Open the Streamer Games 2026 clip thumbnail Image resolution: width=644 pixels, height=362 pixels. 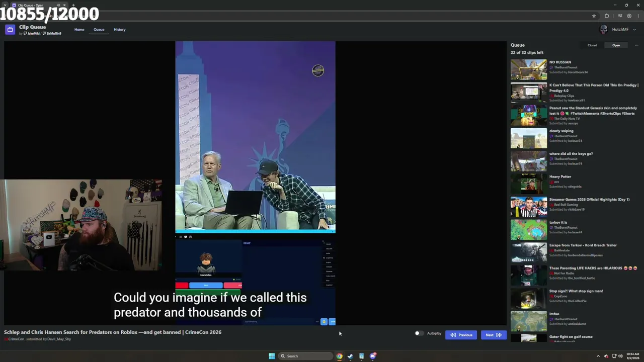click(529, 207)
